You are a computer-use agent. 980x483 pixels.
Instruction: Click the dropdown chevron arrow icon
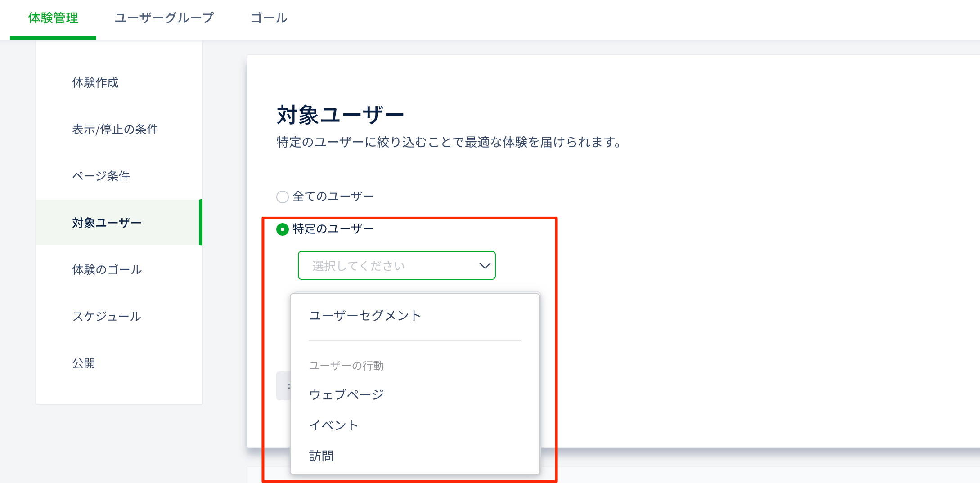click(x=484, y=266)
